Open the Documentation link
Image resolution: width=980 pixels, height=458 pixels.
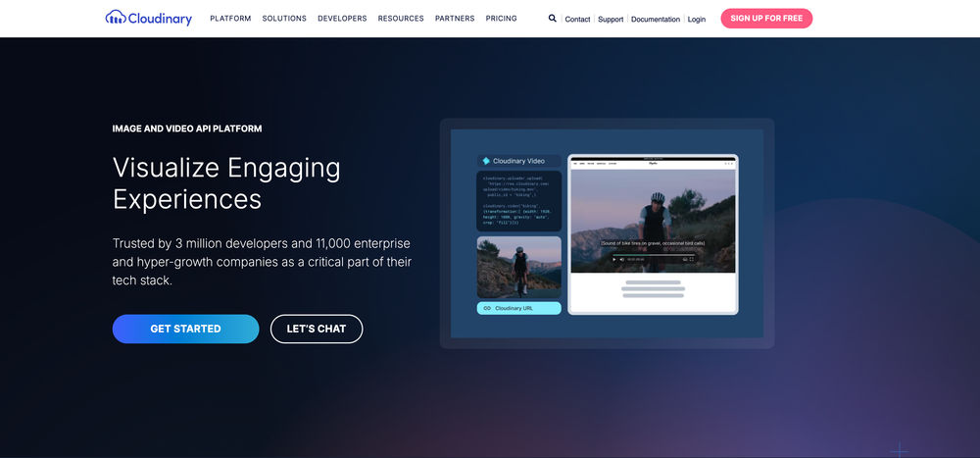[x=656, y=20]
